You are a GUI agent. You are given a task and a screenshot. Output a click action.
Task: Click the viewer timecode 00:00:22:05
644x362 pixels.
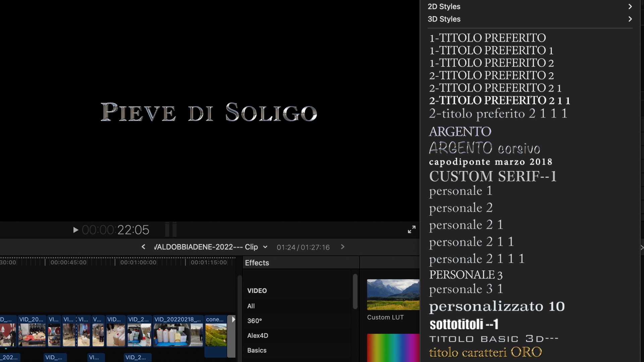[x=115, y=230]
